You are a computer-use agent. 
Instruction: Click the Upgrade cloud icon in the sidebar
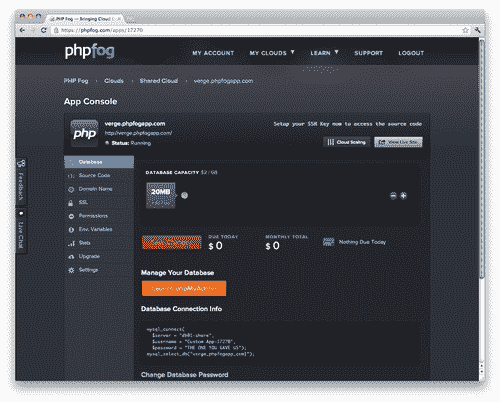[71, 257]
